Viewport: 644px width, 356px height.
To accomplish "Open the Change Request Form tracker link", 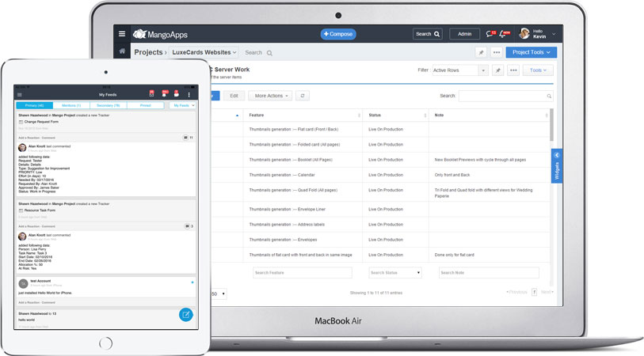I will coord(41,122).
